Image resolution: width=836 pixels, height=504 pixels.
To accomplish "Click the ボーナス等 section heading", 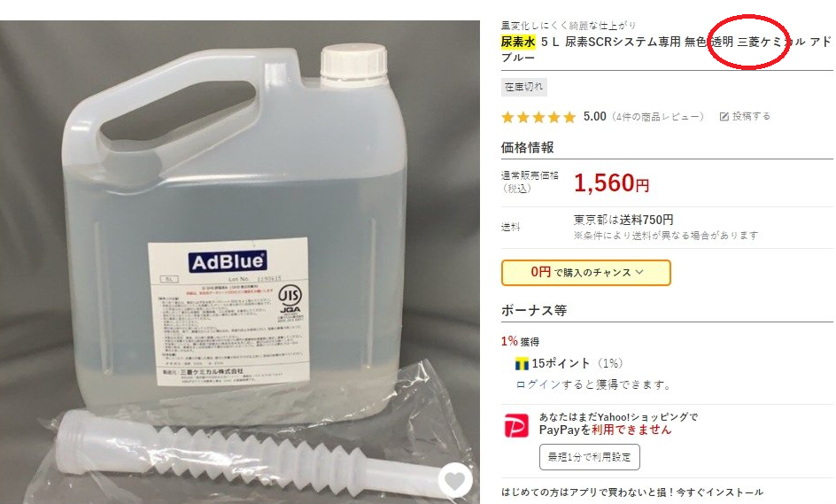I will coord(533,311).
